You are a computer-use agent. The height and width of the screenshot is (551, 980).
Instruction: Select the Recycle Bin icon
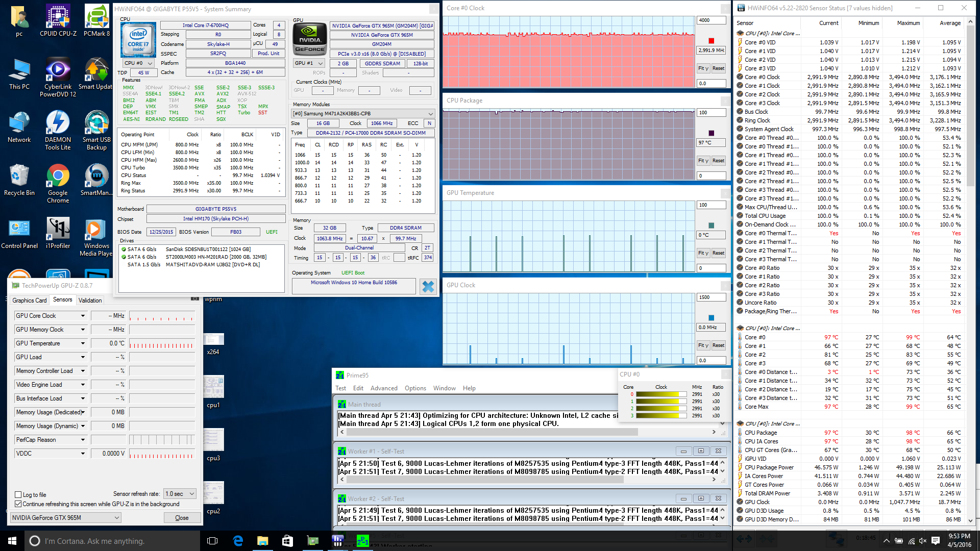[19, 180]
